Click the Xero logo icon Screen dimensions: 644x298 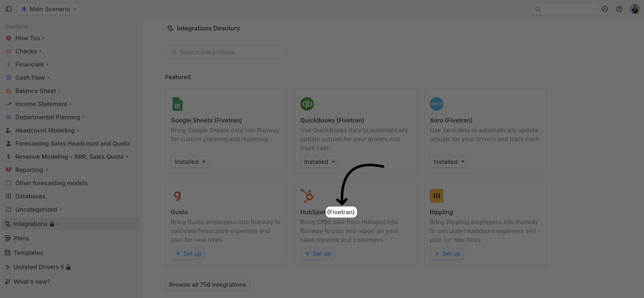(x=436, y=104)
